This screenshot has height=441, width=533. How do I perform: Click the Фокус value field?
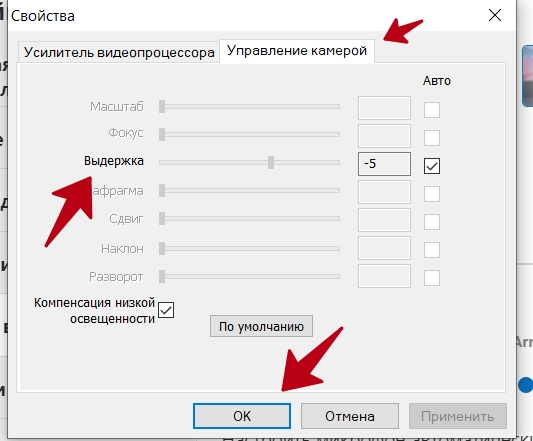(x=384, y=136)
